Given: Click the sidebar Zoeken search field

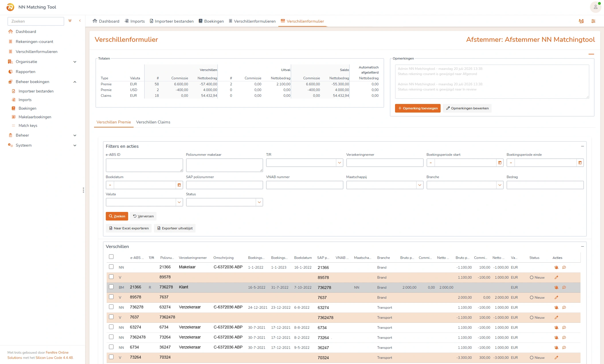Looking at the screenshot, I should click(x=36, y=21).
